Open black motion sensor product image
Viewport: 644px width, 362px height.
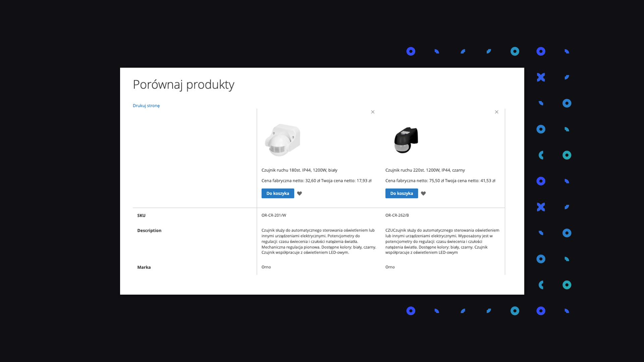pos(406,140)
